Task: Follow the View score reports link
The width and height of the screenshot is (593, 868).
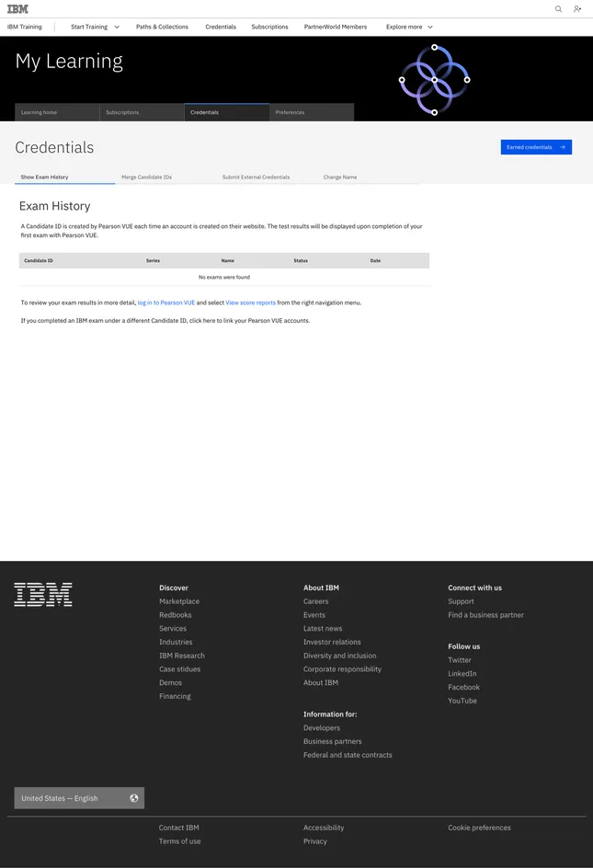Action: point(250,303)
